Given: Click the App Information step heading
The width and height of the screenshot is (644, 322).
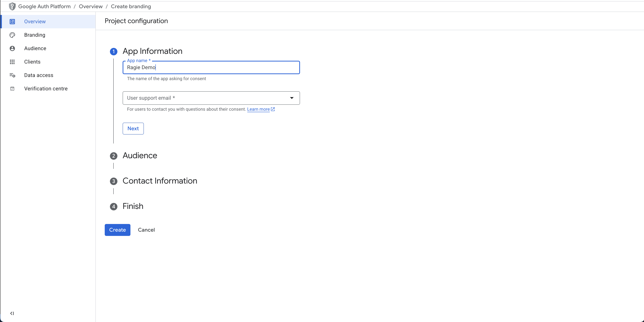Looking at the screenshot, I should 152,51.
